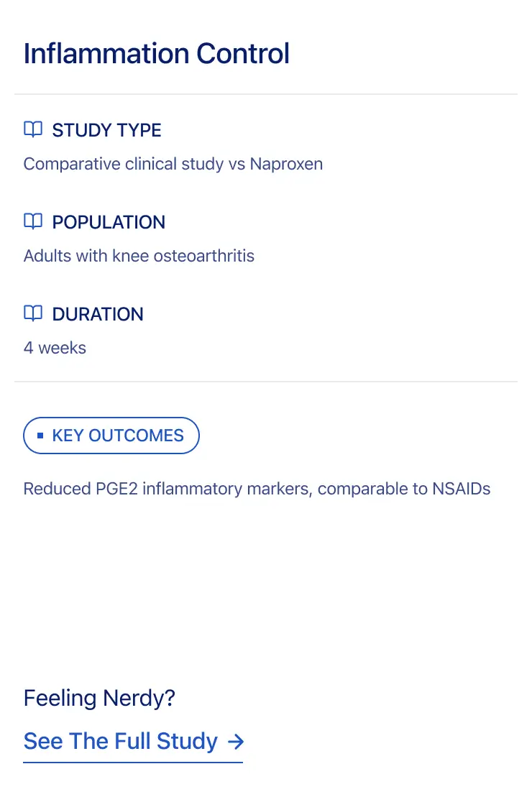The image size is (532, 792).
Task: Open the See The Full Study link
Action: (x=121, y=741)
